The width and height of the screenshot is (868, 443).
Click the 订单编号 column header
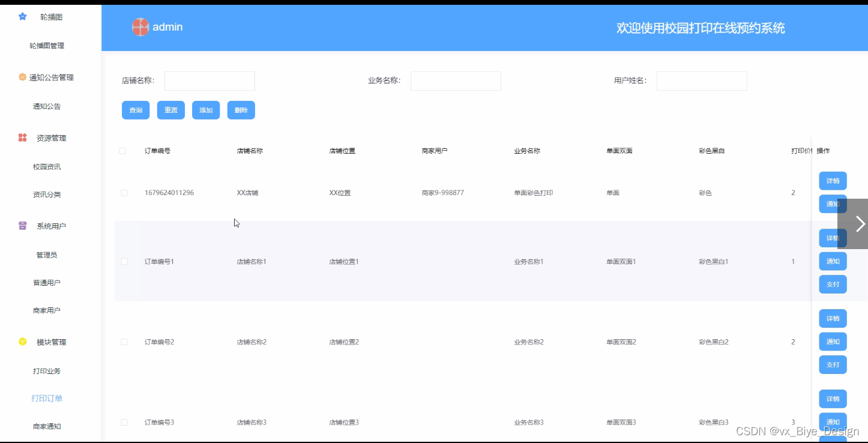click(157, 151)
